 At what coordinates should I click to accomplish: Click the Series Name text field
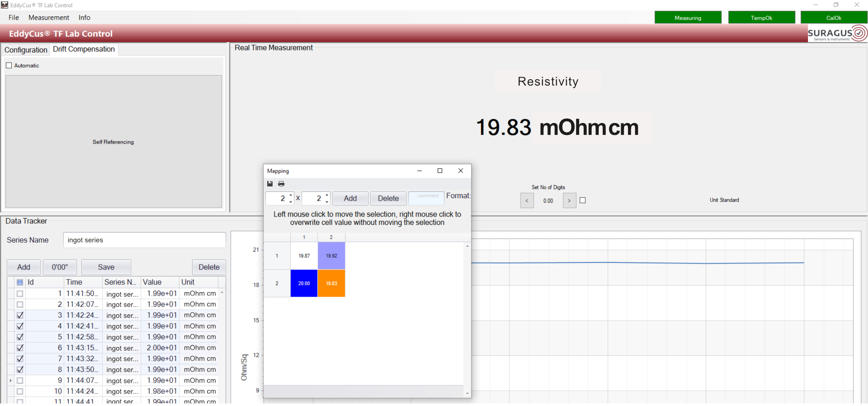point(144,240)
